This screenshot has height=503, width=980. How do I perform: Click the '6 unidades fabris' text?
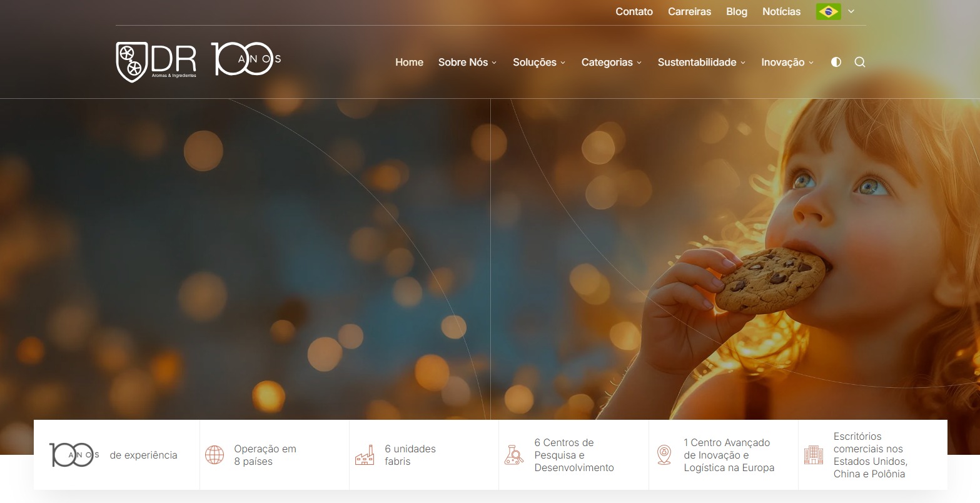(x=410, y=455)
